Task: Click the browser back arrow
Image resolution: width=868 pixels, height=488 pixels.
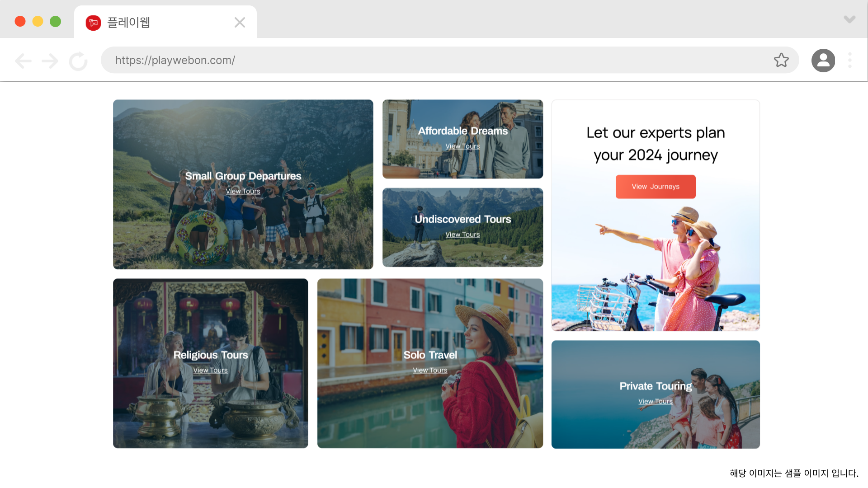Action: coord(23,61)
